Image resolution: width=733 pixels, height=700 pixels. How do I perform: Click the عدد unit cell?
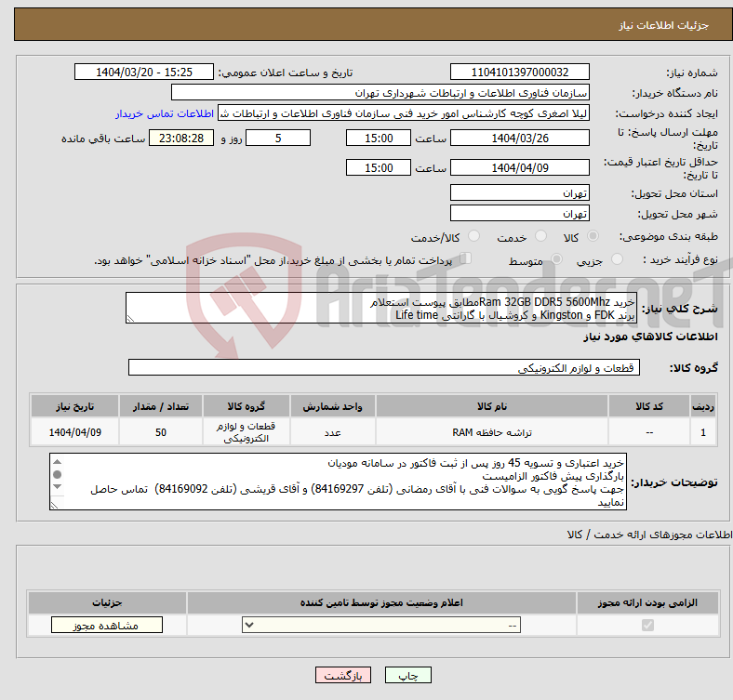[x=332, y=432]
